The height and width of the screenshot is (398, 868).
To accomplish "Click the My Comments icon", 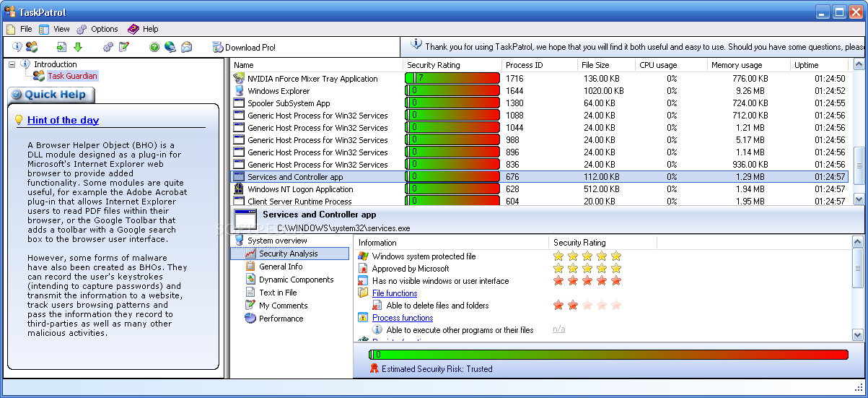I will [250, 306].
